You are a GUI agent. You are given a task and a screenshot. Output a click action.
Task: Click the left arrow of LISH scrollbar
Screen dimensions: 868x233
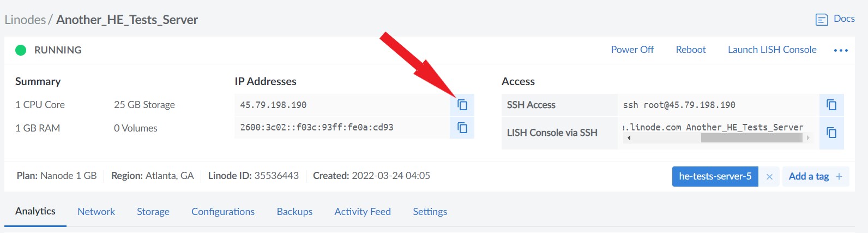(629, 138)
